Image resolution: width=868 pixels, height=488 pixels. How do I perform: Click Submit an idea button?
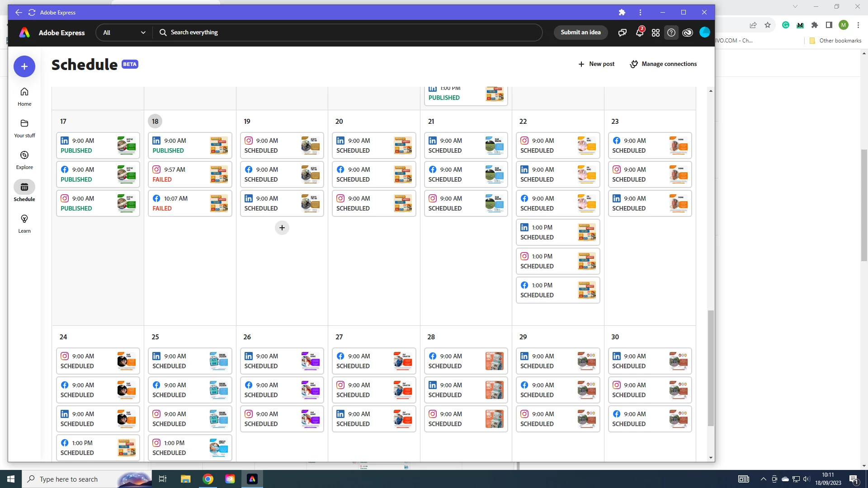click(x=580, y=33)
